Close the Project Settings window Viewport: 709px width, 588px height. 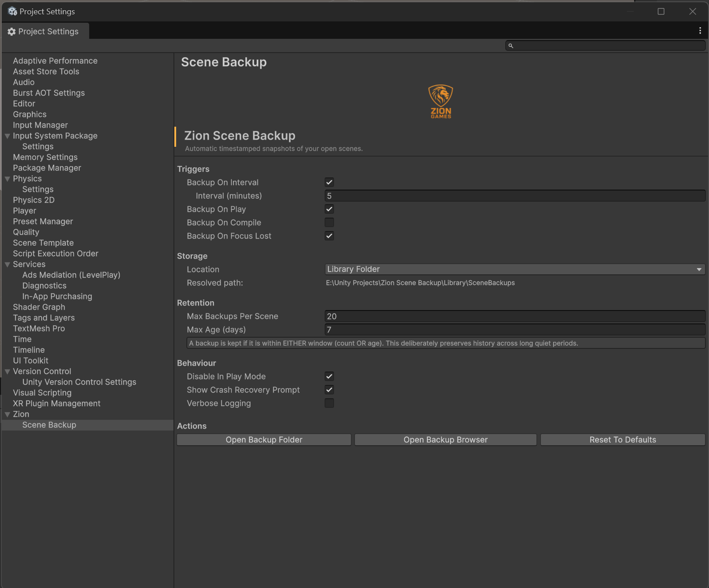pos(693,11)
